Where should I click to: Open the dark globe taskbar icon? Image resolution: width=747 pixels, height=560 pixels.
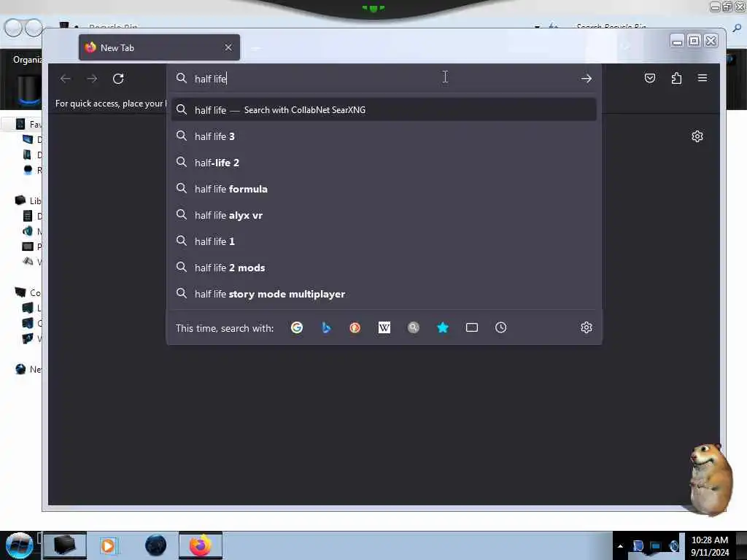click(x=155, y=545)
